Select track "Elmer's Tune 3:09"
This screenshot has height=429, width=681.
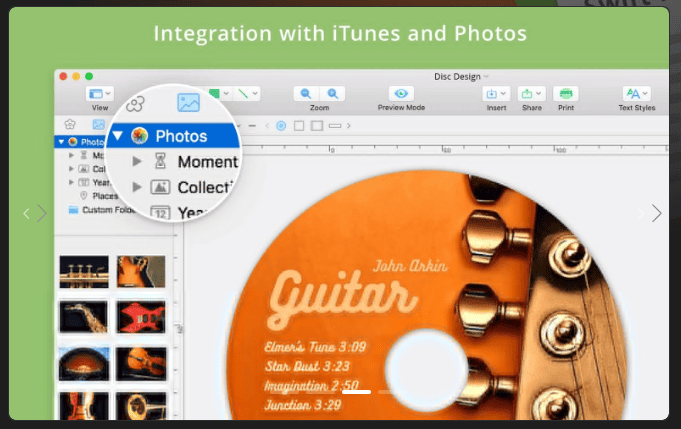tap(316, 346)
